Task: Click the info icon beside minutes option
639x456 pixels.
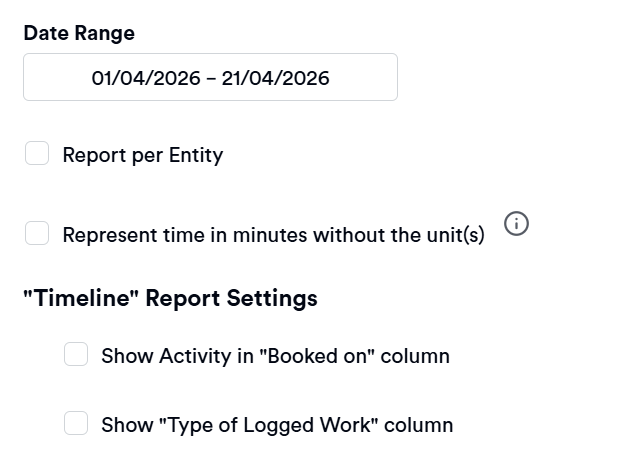Action: point(516,224)
